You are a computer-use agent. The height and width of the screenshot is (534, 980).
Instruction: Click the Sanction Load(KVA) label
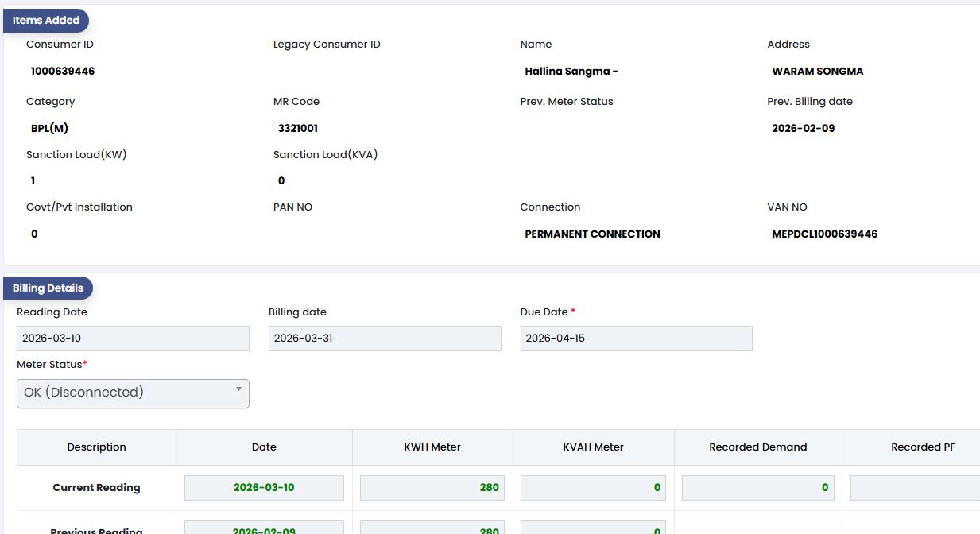[x=326, y=155]
